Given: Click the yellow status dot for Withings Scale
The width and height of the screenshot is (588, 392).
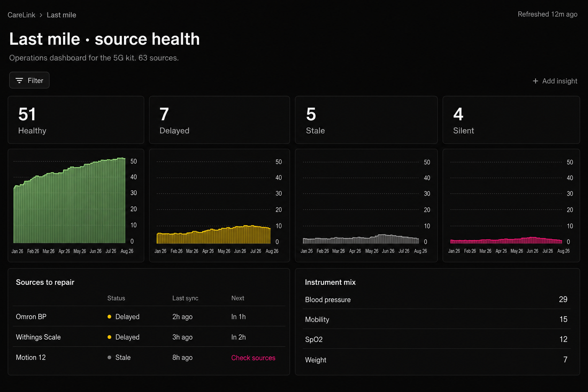Looking at the screenshot, I should (x=109, y=337).
